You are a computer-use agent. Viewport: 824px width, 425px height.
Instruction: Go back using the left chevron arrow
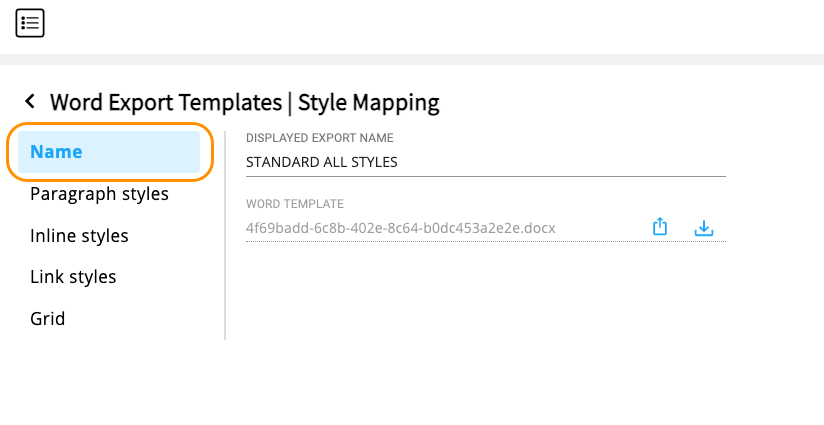point(30,101)
